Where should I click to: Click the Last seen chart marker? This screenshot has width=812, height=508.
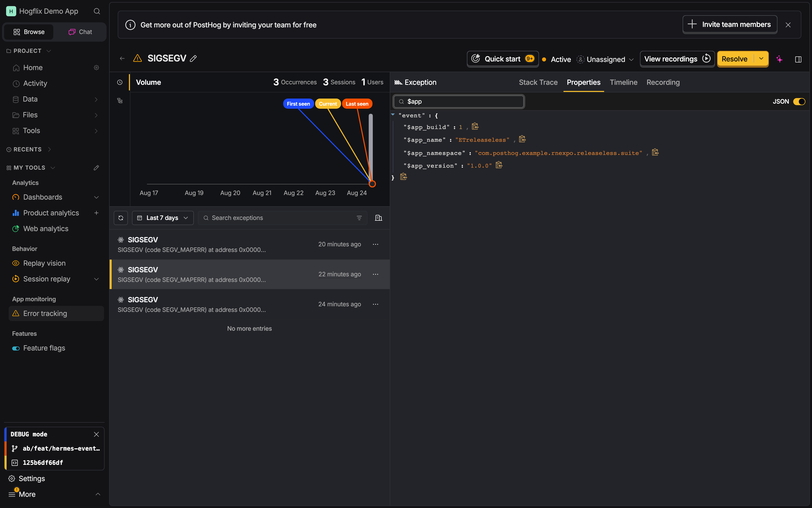click(357, 104)
